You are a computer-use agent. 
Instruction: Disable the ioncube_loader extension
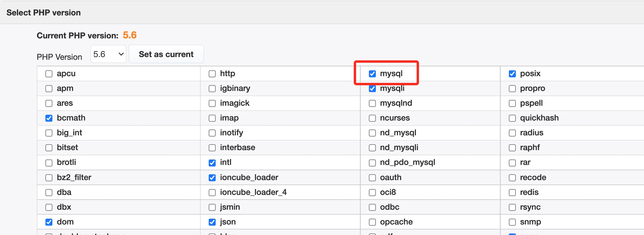click(212, 178)
